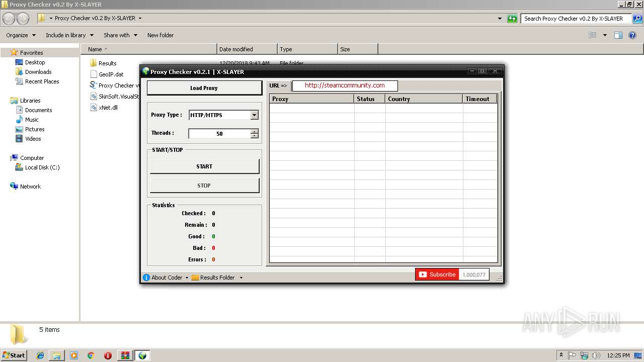
Task: Open Chrome from the taskbar
Action: tap(91, 355)
